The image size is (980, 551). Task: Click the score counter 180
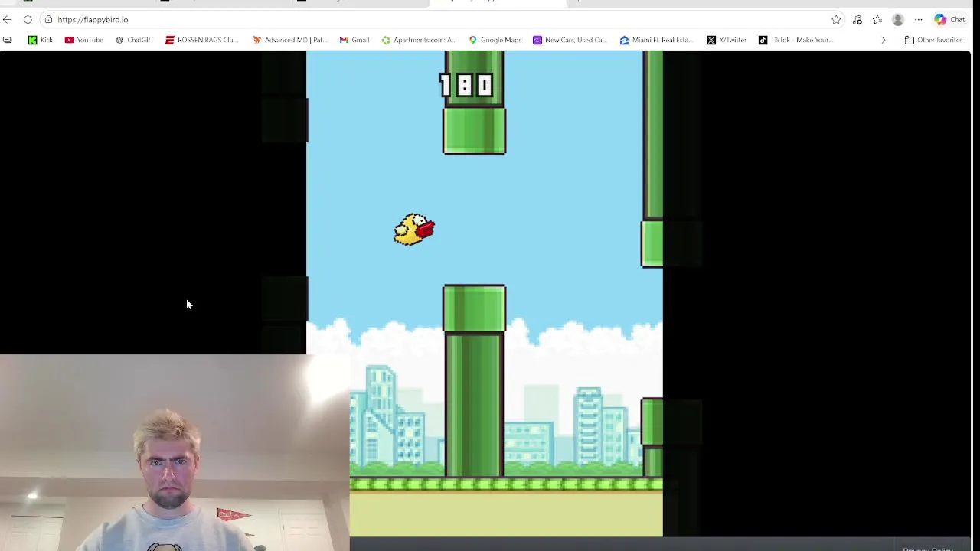(x=465, y=85)
